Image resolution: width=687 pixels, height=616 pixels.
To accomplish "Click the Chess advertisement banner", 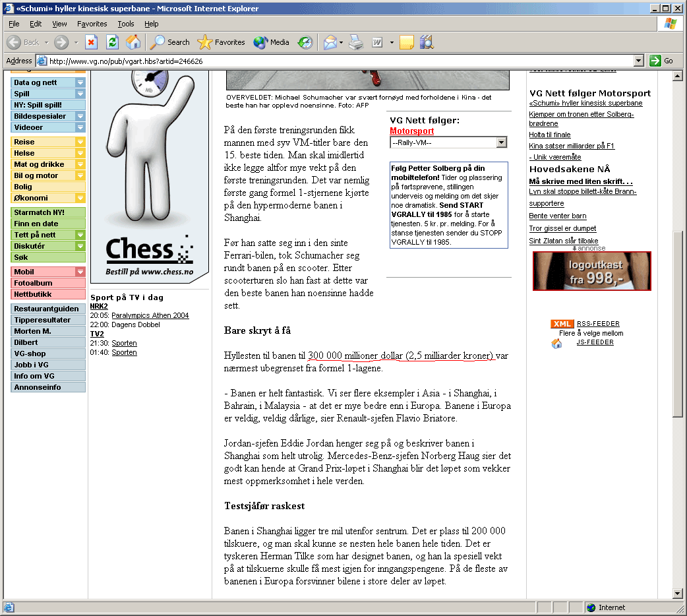I will pos(150,177).
